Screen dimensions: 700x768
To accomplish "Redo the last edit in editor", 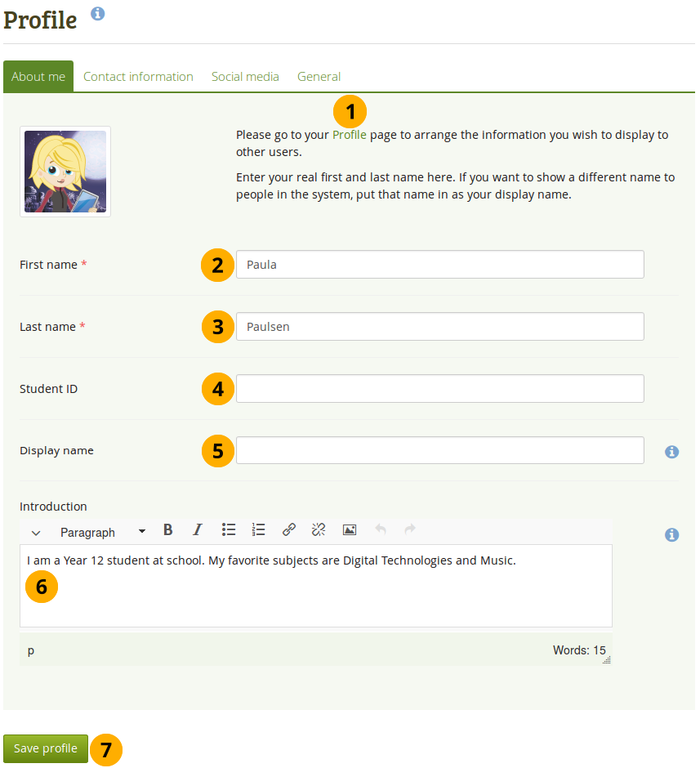I will coord(410,530).
